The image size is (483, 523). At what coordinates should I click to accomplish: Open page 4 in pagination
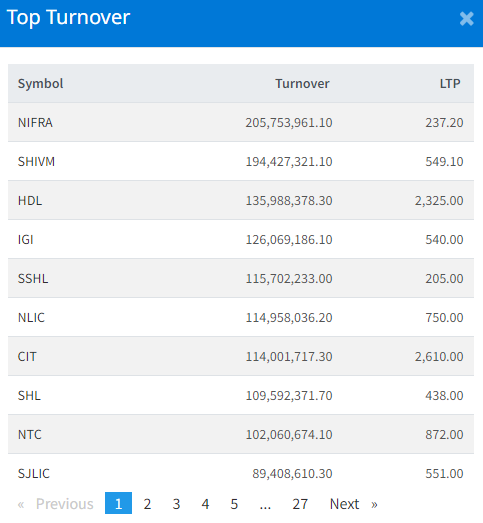(x=205, y=504)
